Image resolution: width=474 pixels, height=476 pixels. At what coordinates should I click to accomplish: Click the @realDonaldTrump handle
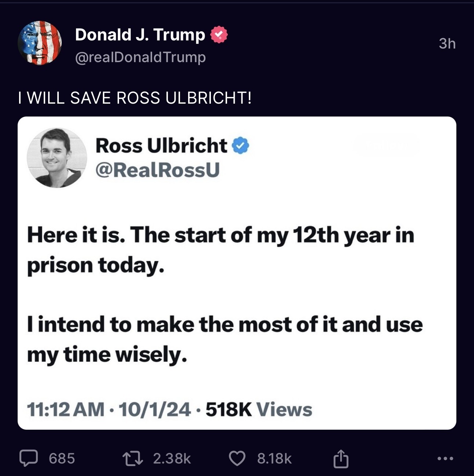[x=140, y=57]
